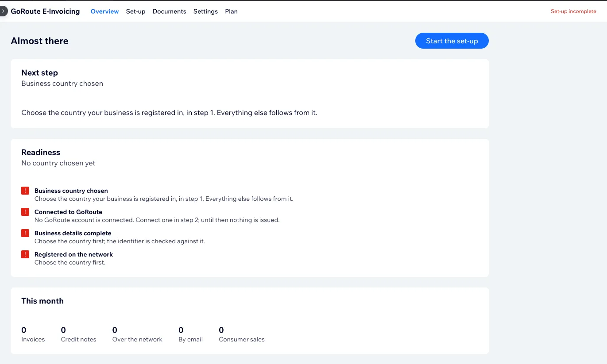Expand the sidebar with the chevron button
This screenshot has width=607, height=364.
3,11
